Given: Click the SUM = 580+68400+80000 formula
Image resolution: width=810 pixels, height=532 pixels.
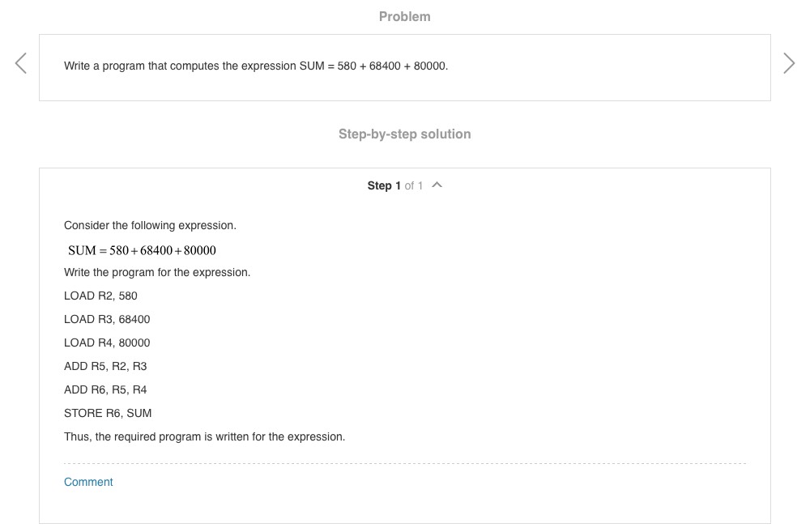Looking at the screenshot, I should point(142,250).
